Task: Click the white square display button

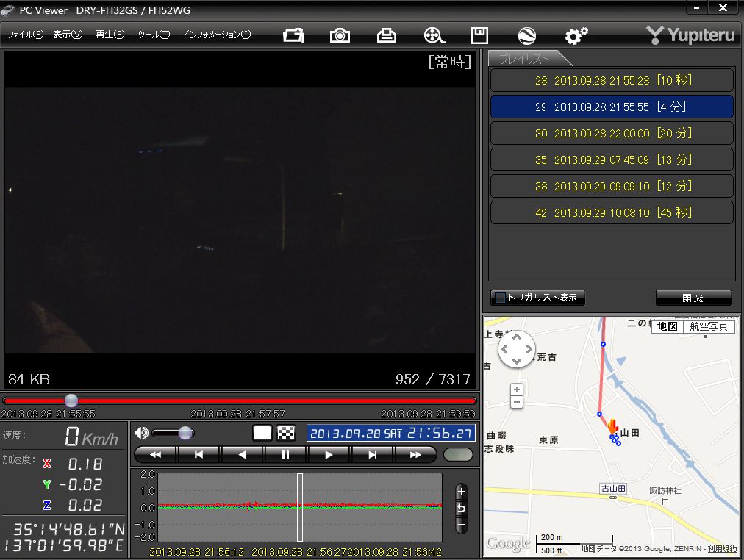Action: [262, 432]
